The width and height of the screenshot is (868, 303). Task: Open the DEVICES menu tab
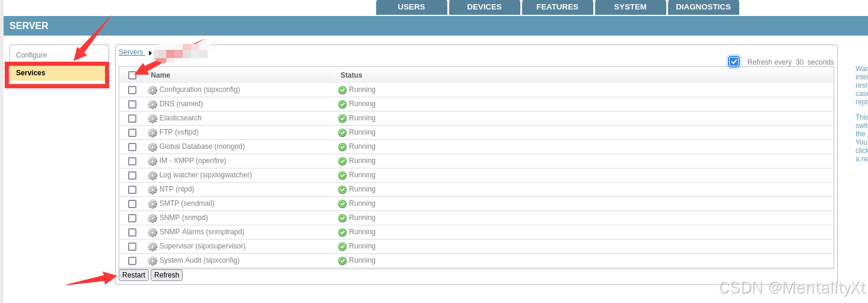[x=484, y=7]
